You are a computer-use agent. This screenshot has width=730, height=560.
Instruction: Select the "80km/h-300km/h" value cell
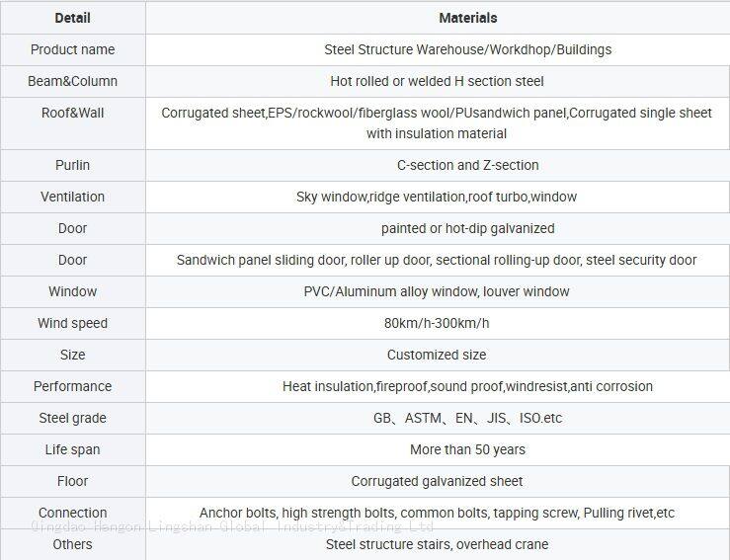(x=437, y=323)
